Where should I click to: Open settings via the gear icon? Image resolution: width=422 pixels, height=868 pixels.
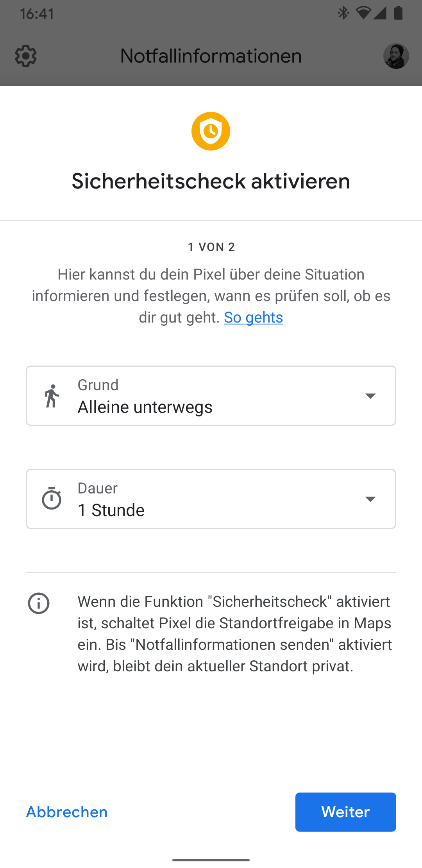[x=26, y=56]
